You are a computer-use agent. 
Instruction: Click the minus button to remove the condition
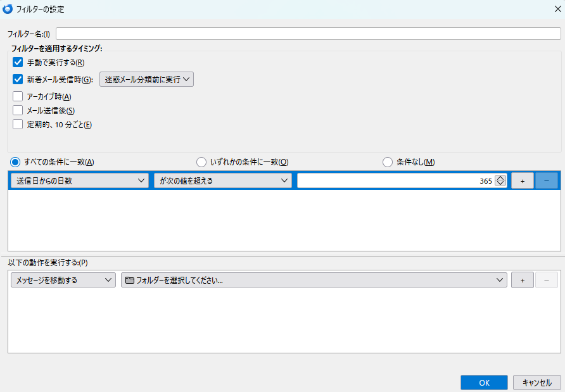click(x=546, y=180)
